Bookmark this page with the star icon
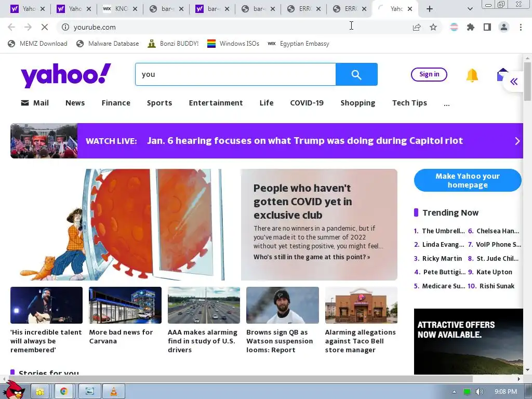532x399 pixels. coord(433,27)
